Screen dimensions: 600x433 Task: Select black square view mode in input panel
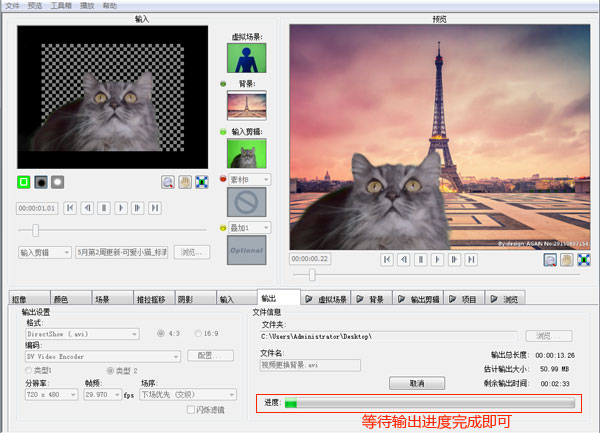pyautogui.click(x=41, y=182)
